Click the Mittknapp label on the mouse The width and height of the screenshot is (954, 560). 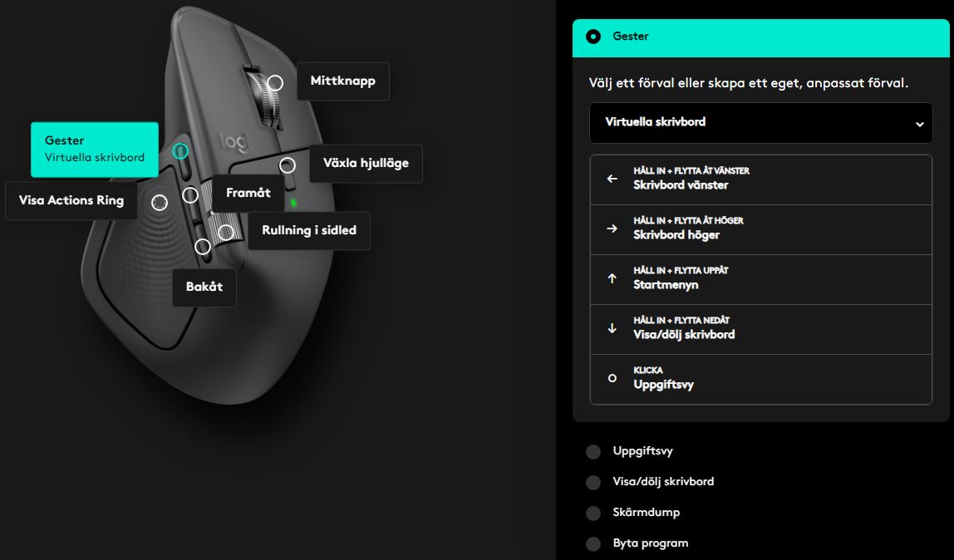point(342,81)
